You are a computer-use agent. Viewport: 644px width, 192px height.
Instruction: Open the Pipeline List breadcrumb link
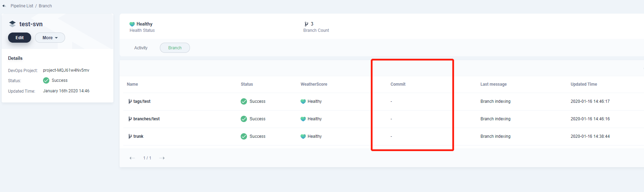[22, 6]
